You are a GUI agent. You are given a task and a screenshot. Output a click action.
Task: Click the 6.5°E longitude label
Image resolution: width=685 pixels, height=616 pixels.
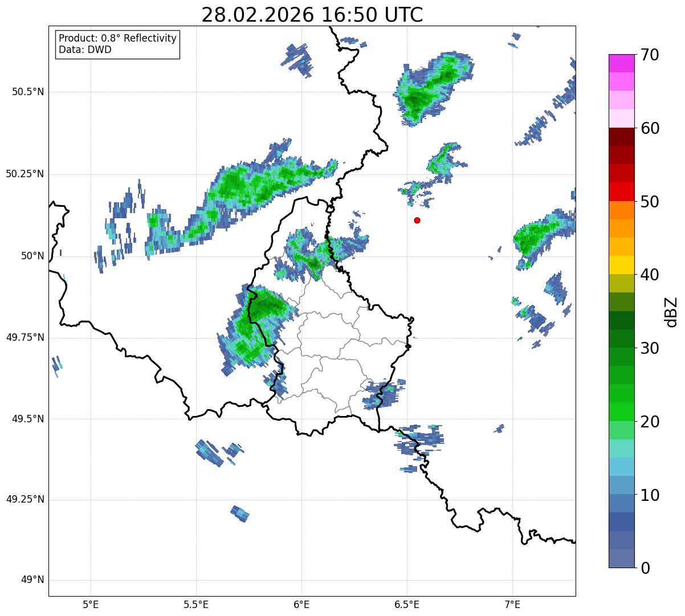[x=407, y=604]
